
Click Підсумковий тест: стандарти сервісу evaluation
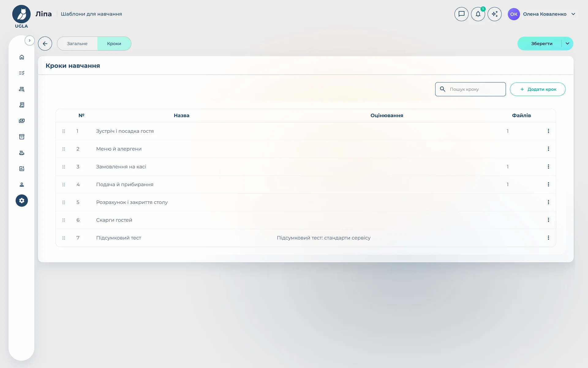(324, 238)
